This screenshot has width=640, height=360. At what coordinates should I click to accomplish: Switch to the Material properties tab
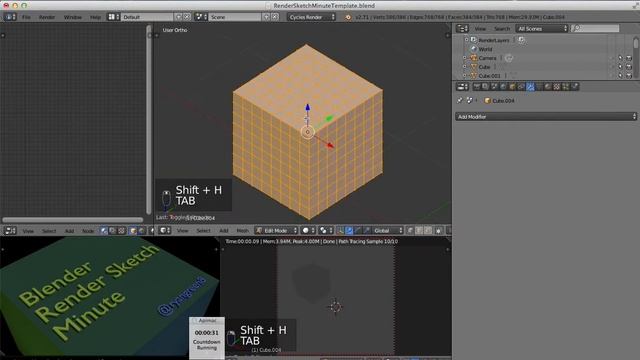pyautogui.click(x=548, y=87)
